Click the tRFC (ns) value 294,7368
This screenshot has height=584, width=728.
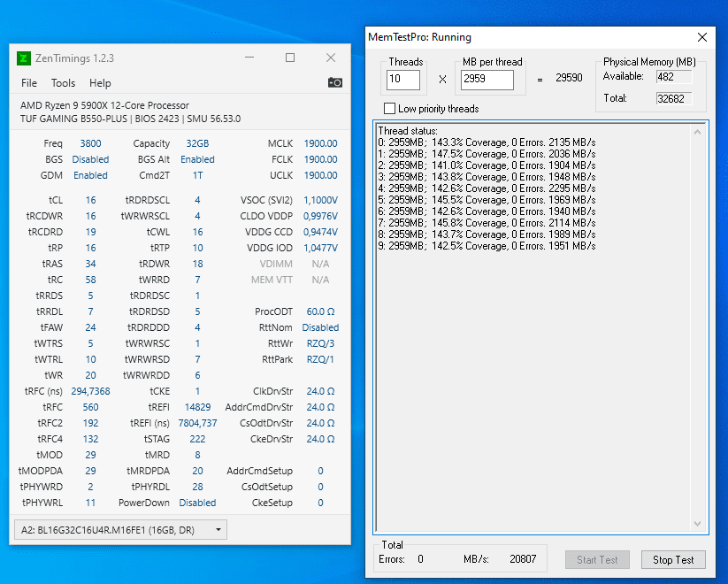tap(90, 391)
